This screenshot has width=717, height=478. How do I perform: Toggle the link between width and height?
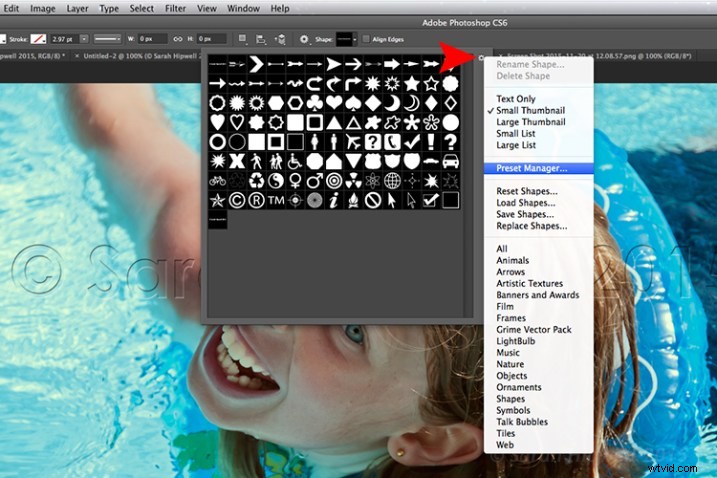(x=177, y=39)
